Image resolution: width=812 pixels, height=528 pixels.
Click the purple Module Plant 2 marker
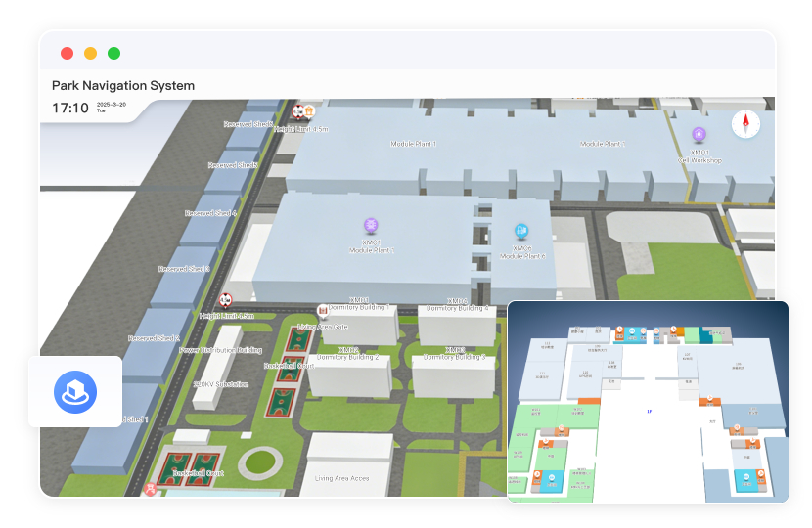pyautogui.click(x=371, y=226)
